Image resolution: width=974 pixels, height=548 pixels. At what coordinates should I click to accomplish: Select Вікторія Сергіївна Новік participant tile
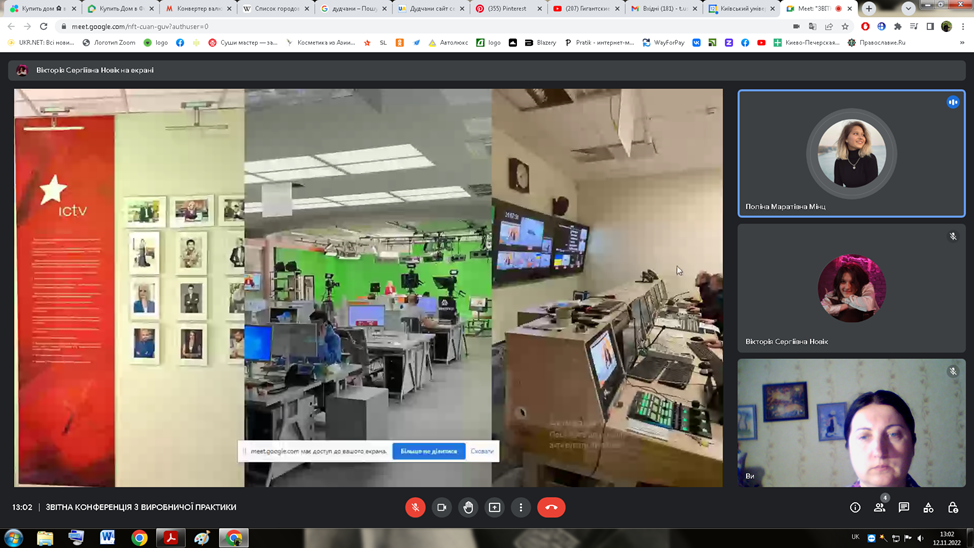[x=851, y=288]
